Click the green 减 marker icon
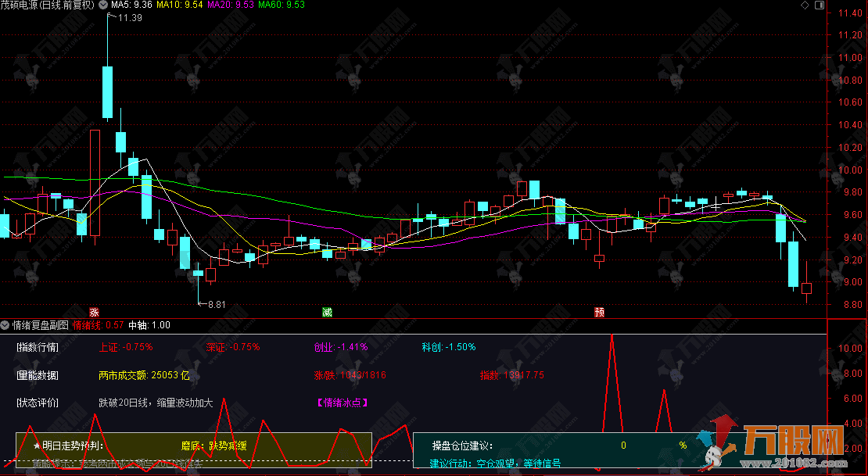 (327, 312)
